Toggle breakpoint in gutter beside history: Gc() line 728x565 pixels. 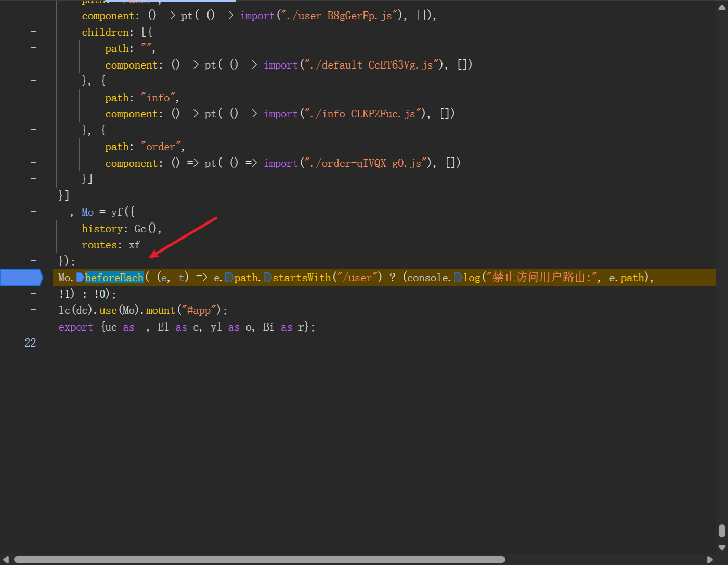click(x=33, y=228)
